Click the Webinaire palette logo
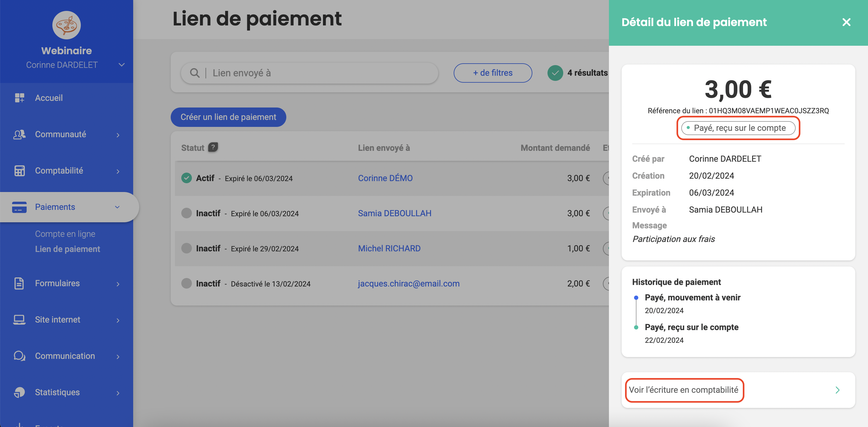The width and height of the screenshot is (868, 427). pos(66,25)
